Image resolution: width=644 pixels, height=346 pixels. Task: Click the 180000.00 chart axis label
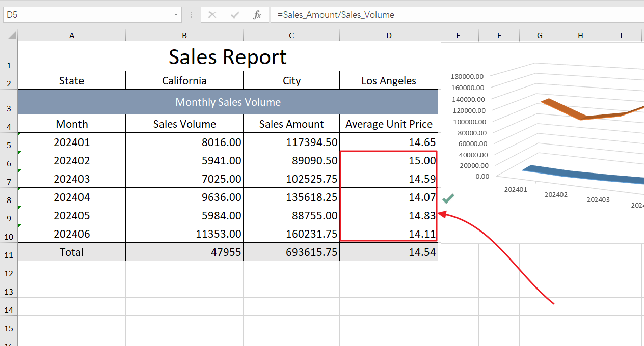pyautogui.click(x=467, y=76)
